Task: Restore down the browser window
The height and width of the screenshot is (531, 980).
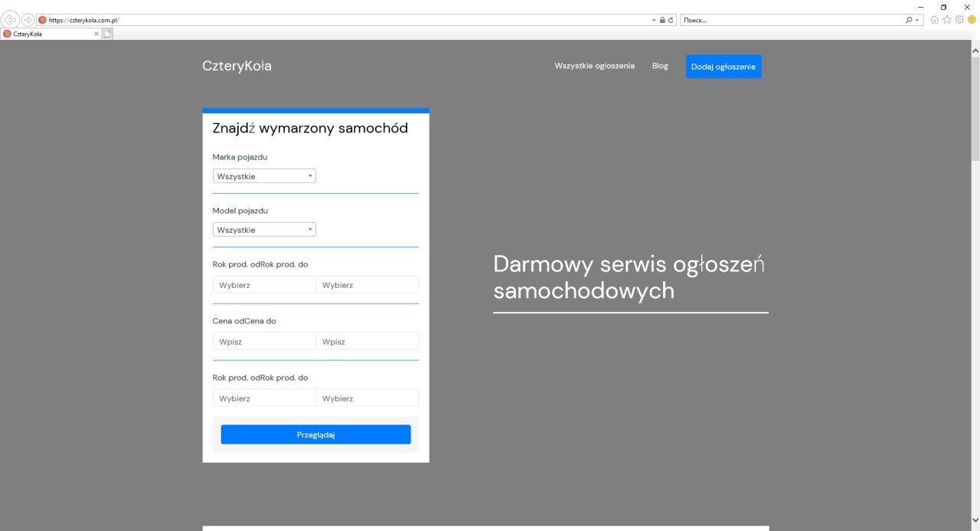Action: 944,6
